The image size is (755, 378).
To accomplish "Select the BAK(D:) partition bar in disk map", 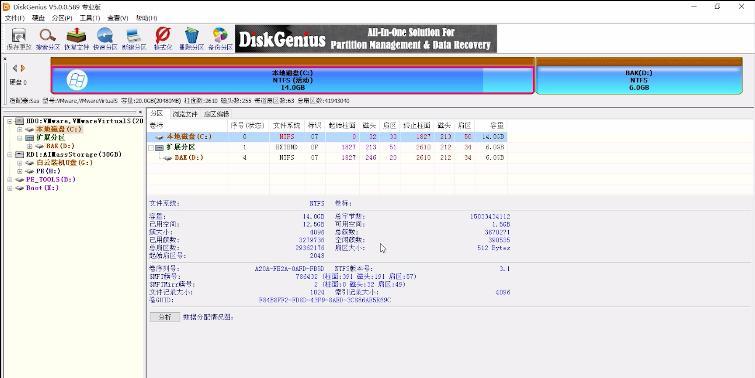I will 639,80.
